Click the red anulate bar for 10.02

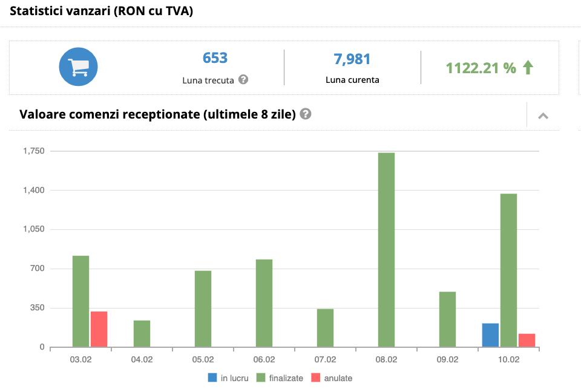(x=527, y=340)
